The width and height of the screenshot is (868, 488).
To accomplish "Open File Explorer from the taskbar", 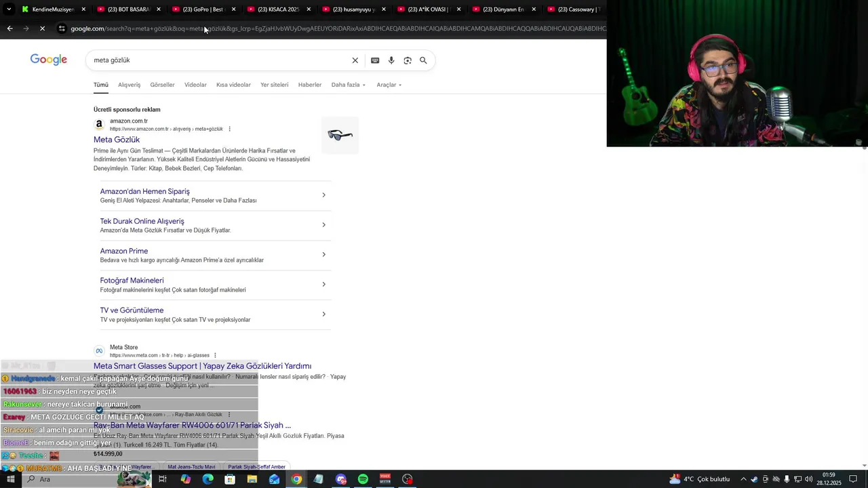I will (x=252, y=479).
